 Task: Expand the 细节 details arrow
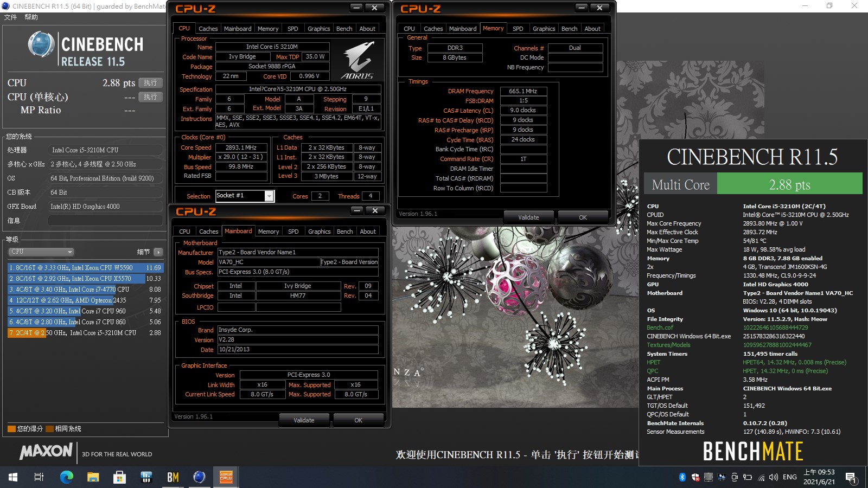158,252
